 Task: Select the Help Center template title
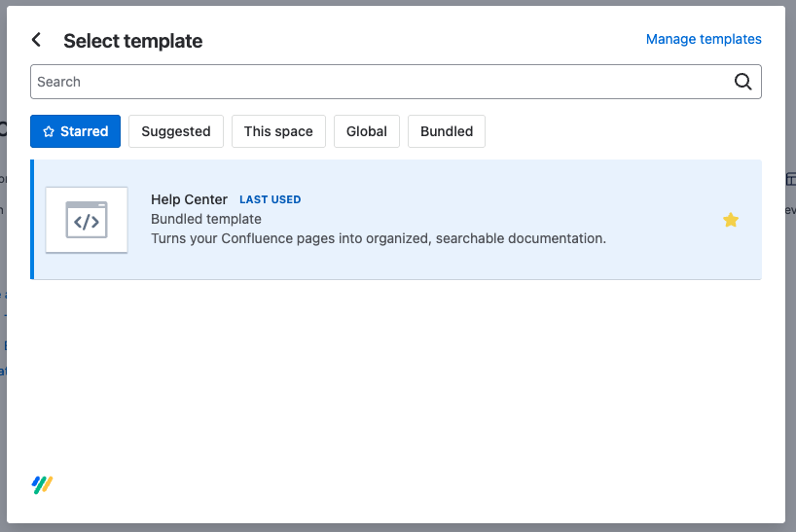(189, 199)
